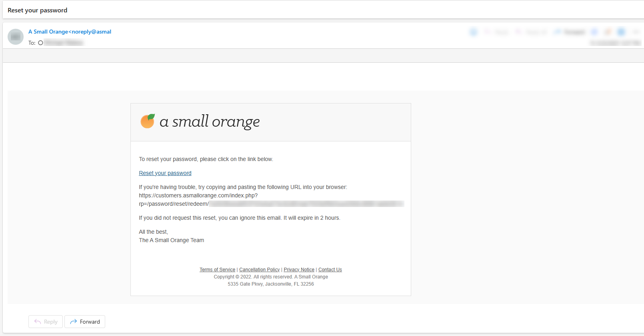
Task: Click the Jacksonville, FL 32256 address line
Action: pos(271,284)
